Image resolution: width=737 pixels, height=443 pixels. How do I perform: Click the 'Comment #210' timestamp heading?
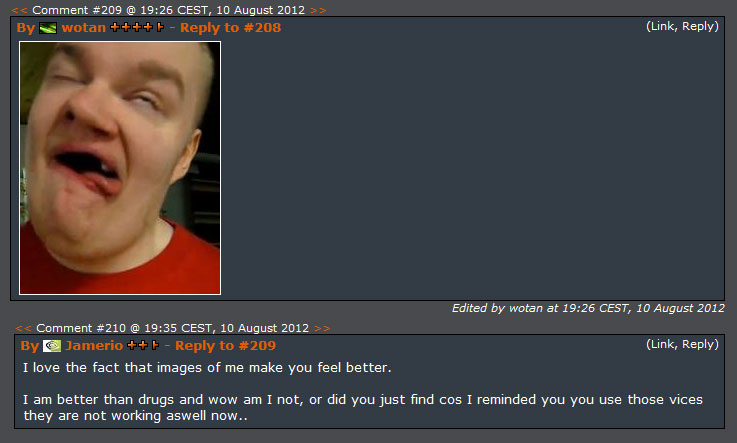point(172,328)
